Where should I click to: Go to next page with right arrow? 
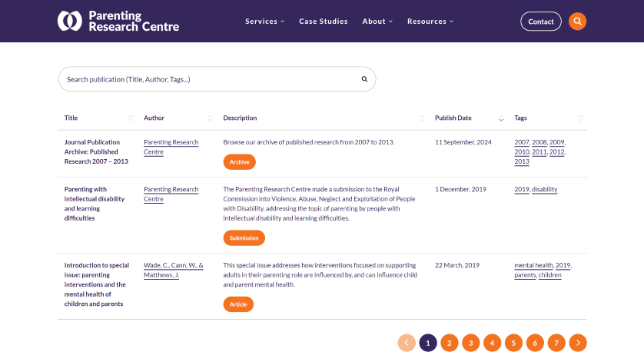click(x=577, y=343)
